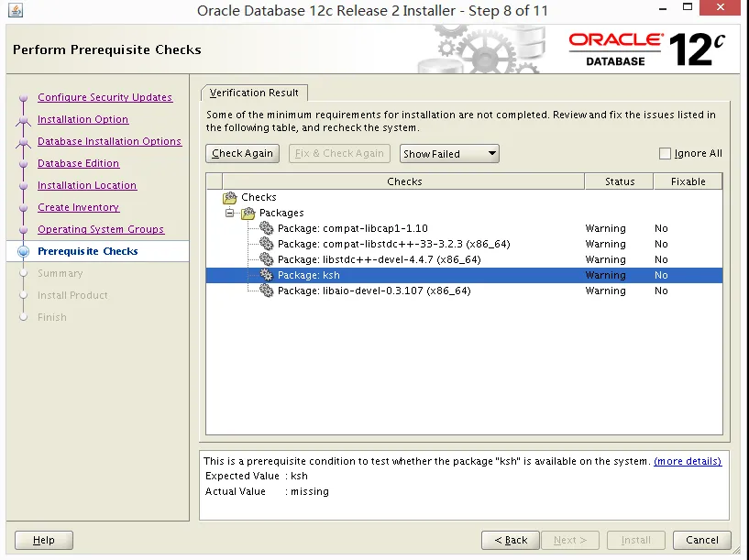Select row Package: libstdc++-devel-4.4.7 (x86_64)

click(464, 259)
